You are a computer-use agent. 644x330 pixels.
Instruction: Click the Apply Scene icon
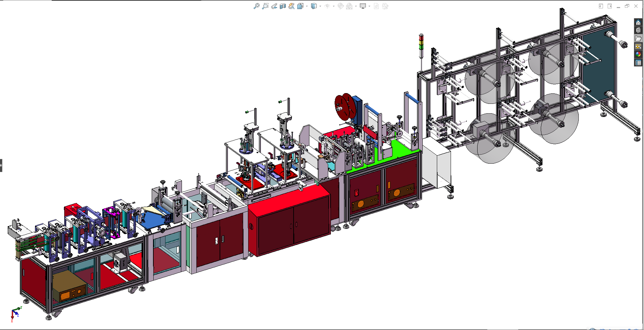coord(349,6)
